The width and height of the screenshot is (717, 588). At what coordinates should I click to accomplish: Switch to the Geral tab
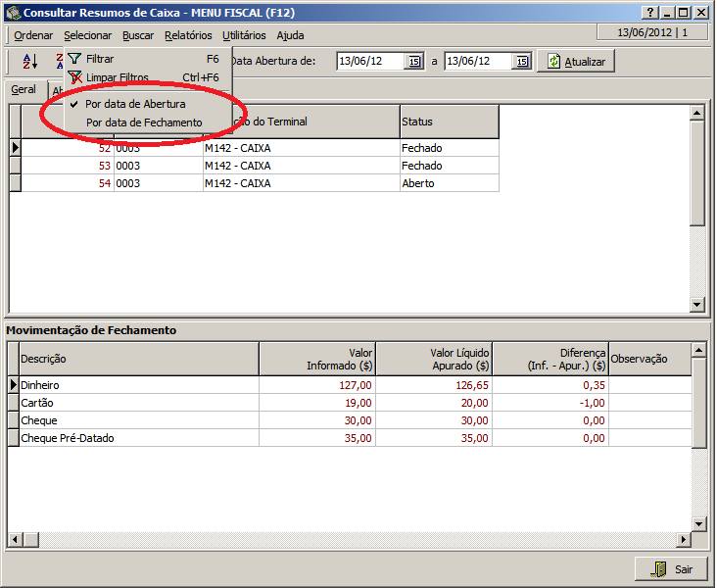[x=24, y=89]
